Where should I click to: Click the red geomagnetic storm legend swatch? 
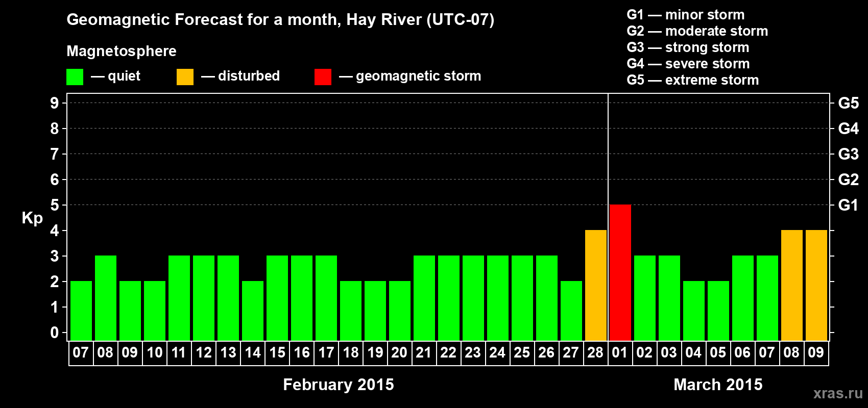pyautogui.click(x=323, y=77)
